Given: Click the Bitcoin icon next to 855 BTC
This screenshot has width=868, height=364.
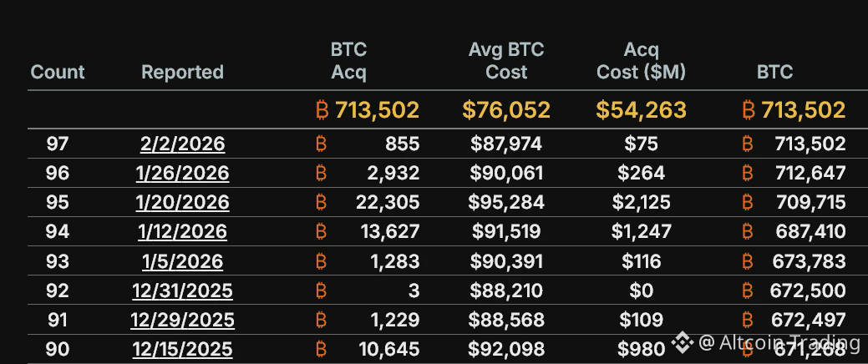Looking at the screenshot, I should click(322, 144).
